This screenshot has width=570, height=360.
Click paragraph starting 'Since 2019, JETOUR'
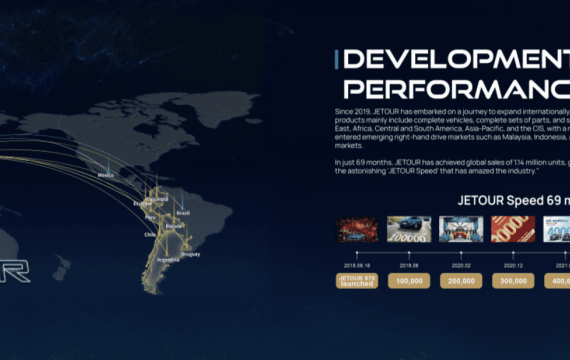pyautogui.click(x=452, y=129)
